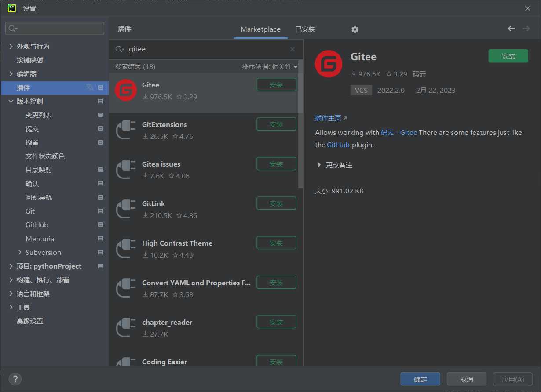Screen dimensions: 541x392
Task: Click project-level icon beside Subversion
Action: pos(100,252)
